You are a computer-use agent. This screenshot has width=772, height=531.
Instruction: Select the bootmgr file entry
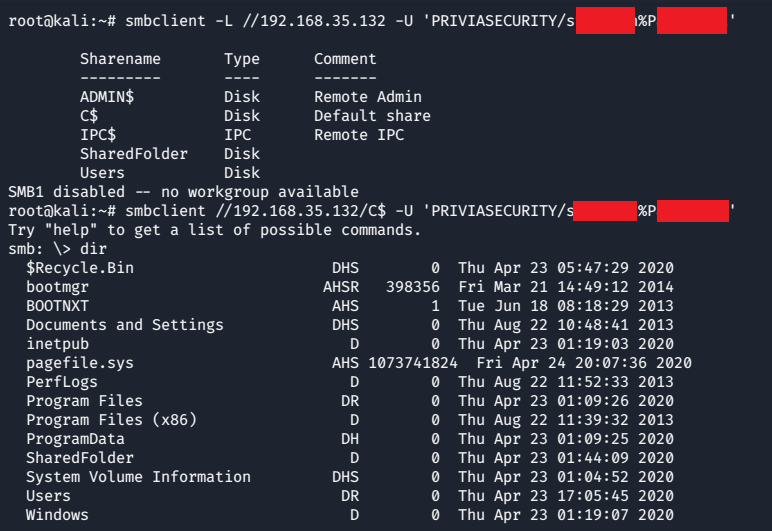tap(57, 287)
